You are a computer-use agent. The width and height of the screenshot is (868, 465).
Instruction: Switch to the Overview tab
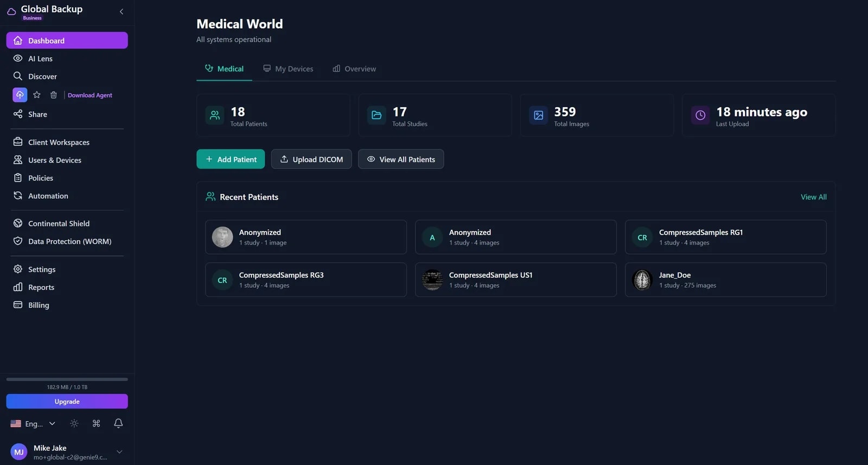point(354,69)
